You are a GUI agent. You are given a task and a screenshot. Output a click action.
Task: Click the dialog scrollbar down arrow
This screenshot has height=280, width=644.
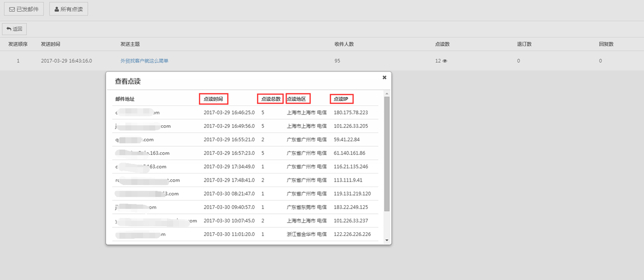click(387, 240)
